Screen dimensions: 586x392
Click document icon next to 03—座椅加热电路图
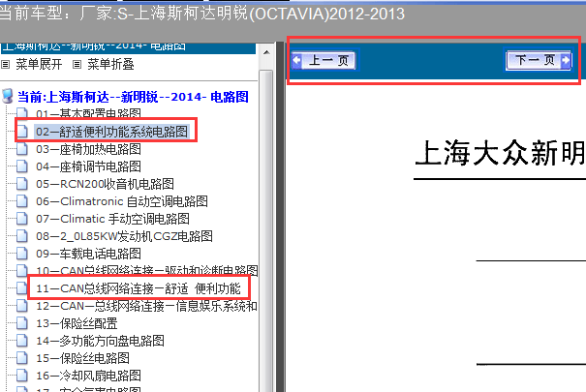(22, 149)
